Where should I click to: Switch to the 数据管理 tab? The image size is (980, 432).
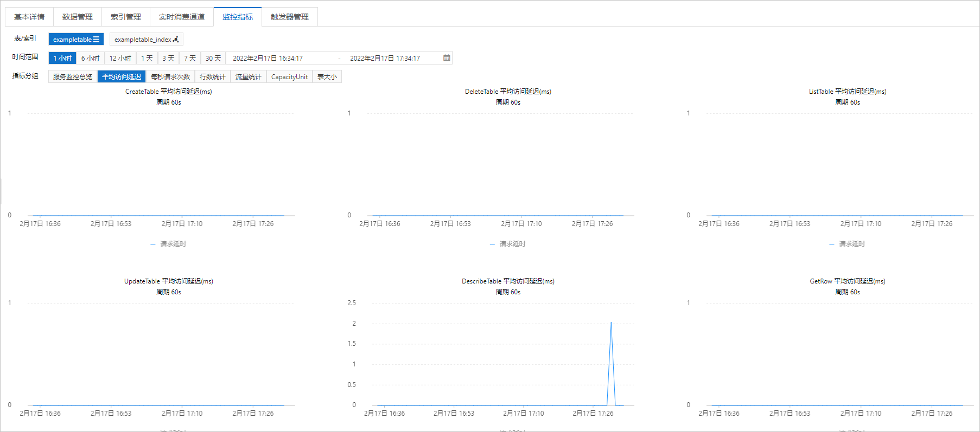78,17
